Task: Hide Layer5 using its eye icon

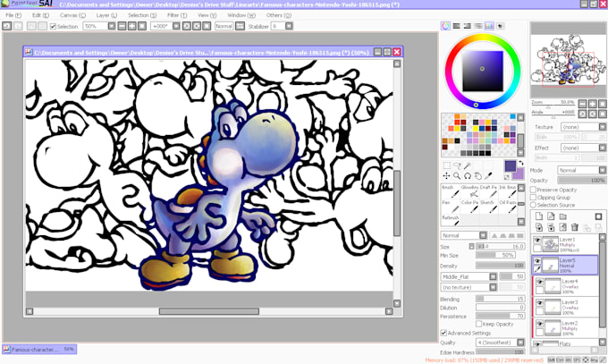Action: click(x=537, y=261)
